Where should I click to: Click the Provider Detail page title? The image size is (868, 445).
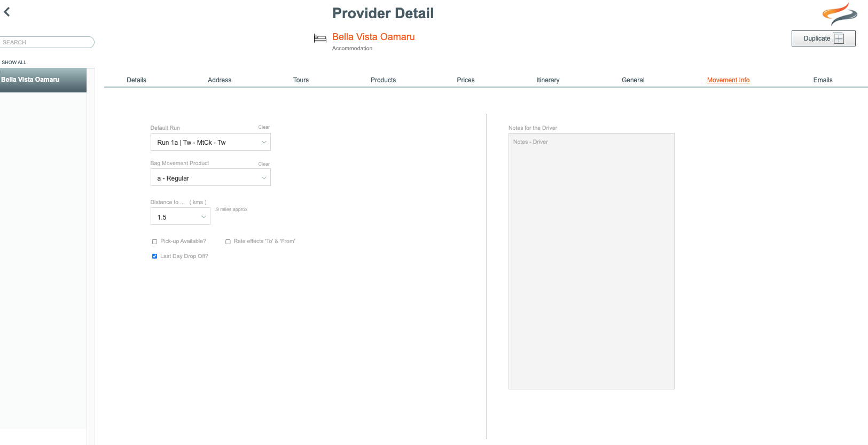tap(383, 13)
